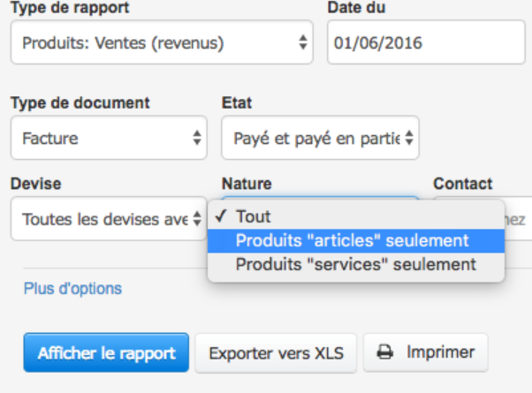Open the Etat dropdown

(x=320, y=139)
